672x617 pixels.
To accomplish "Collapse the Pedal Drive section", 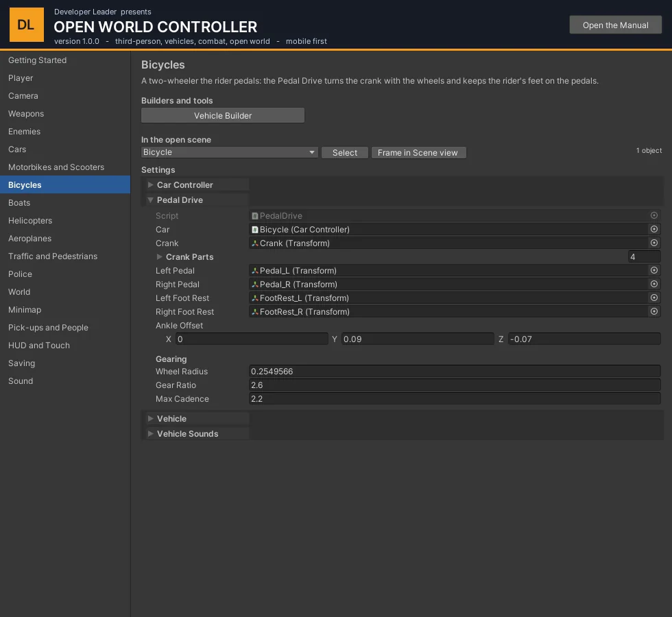I will click(150, 200).
